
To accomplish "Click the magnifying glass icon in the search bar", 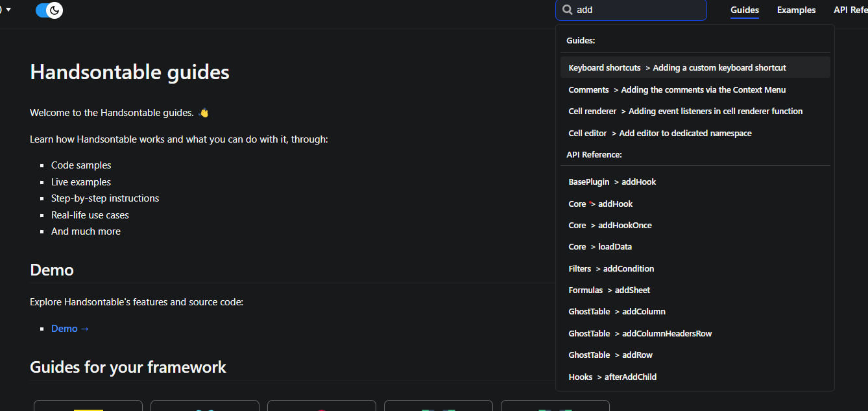I will click(567, 10).
